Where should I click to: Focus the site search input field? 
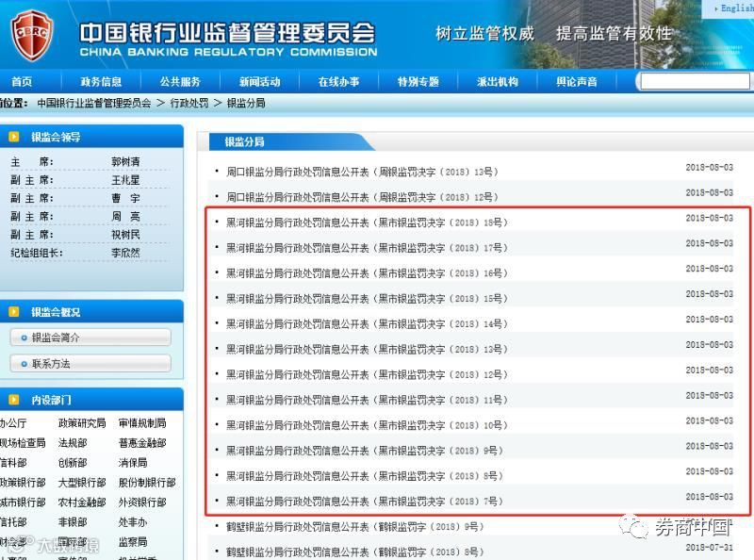click(x=695, y=81)
